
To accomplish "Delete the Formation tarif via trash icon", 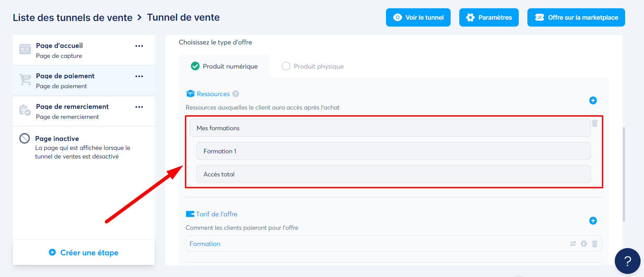I will tap(595, 244).
